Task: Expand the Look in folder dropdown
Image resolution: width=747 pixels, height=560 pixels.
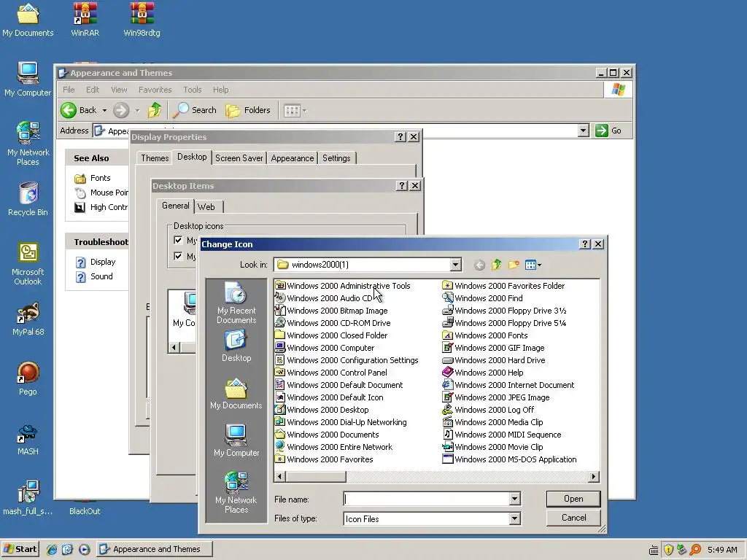Action: click(x=455, y=264)
